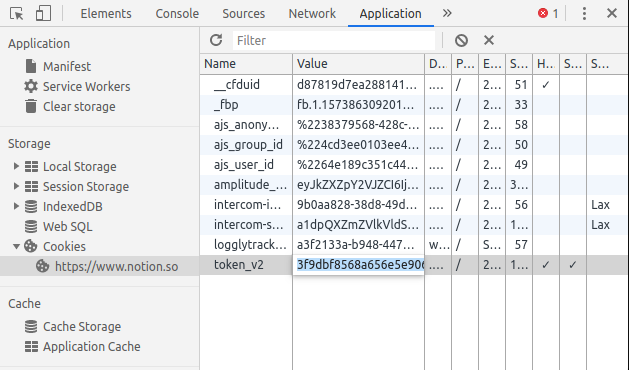
Task: Expand the Local Storage tree node
Action: coord(16,166)
